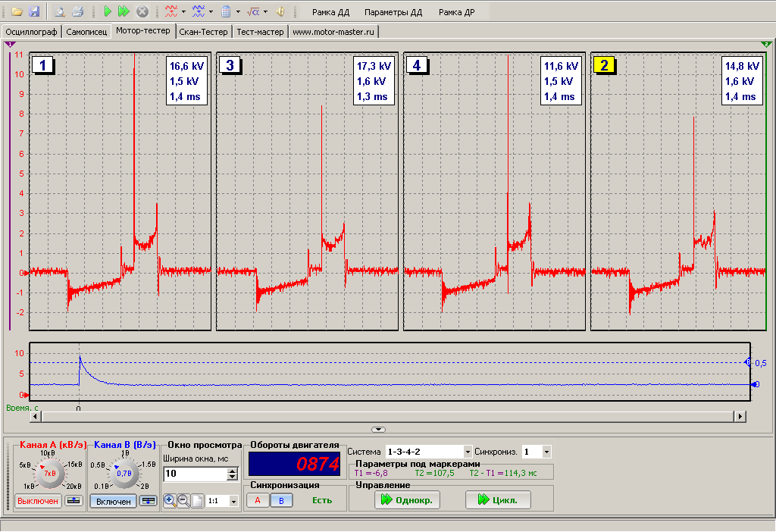Image resolution: width=776 pixels, height=532 pixels.
Task: Zoom in with the plus magnifier icon
Action: pyautogui.click(x=169, y=501)
